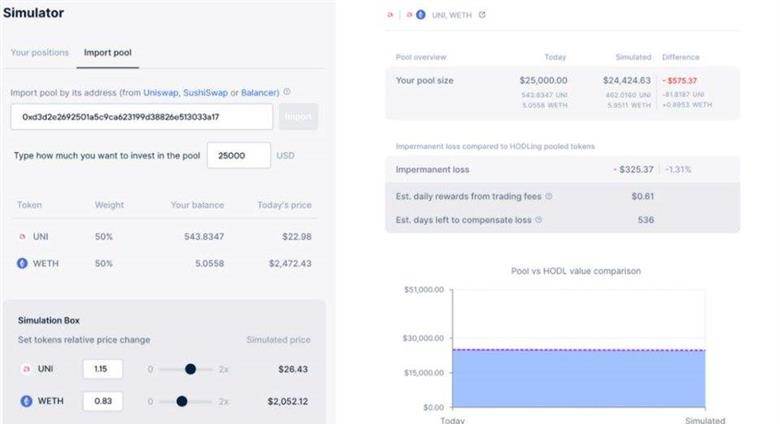Select UNI today's price $22.98
This screenshot has height=424, width=780.
coord(296,236)
